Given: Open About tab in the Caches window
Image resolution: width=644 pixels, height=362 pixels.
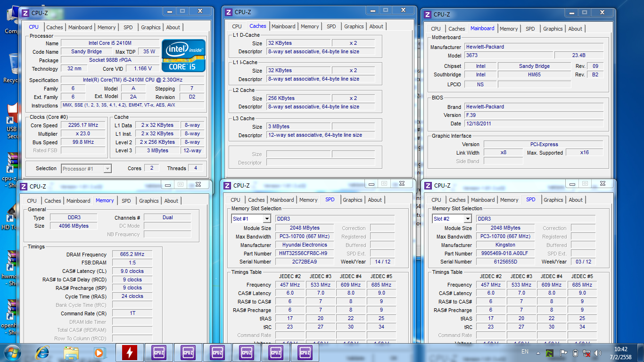Looking at the screenshot, I should 376,26.
